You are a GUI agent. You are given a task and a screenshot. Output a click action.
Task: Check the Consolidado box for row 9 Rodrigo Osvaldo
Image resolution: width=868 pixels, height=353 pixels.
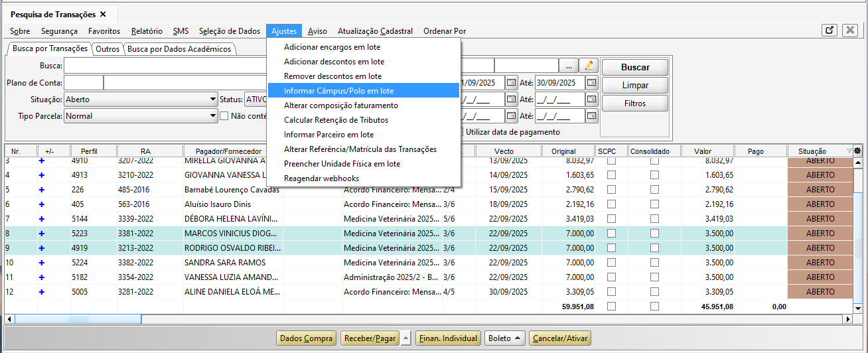tap(654, 248)
